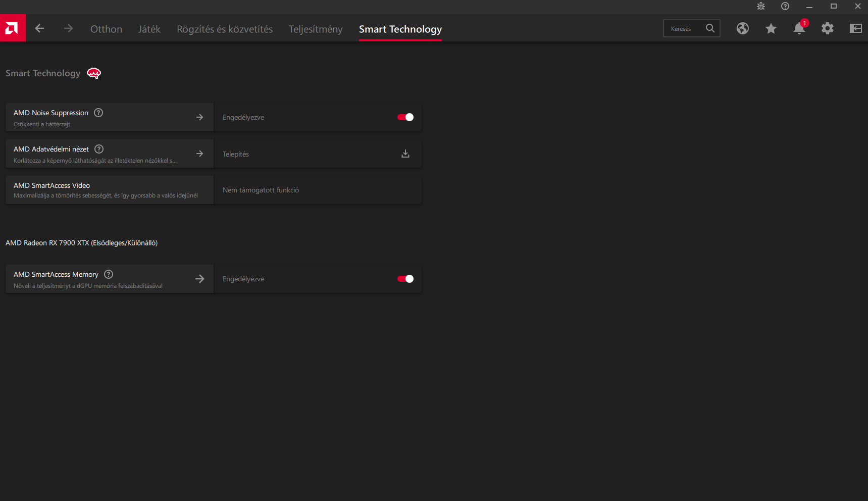Click the Telepítés download icon
The width and height of the screenshot is (868, 501).
[x=405, y=154]
